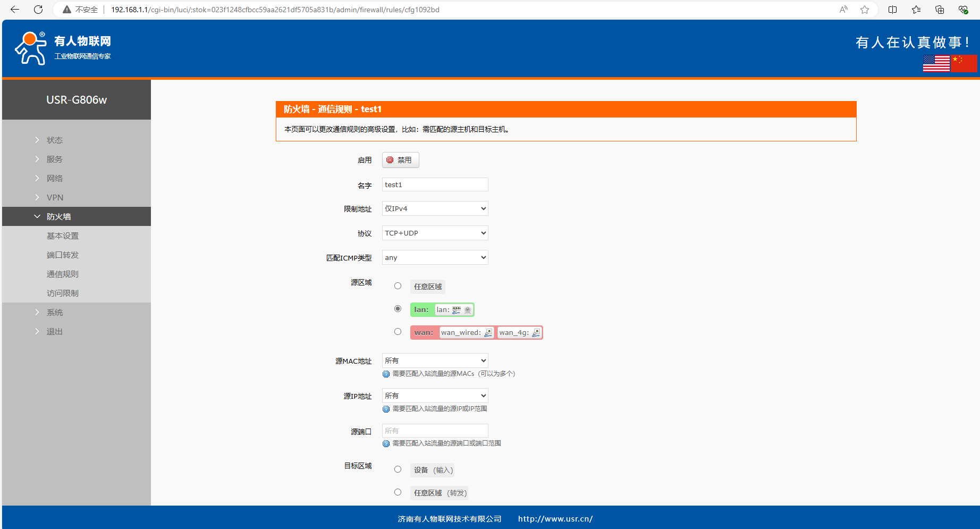This screenshot has width=980, height=529.
Task: Select the 任意区域 source zone radio button
Action: coord(398,286)
